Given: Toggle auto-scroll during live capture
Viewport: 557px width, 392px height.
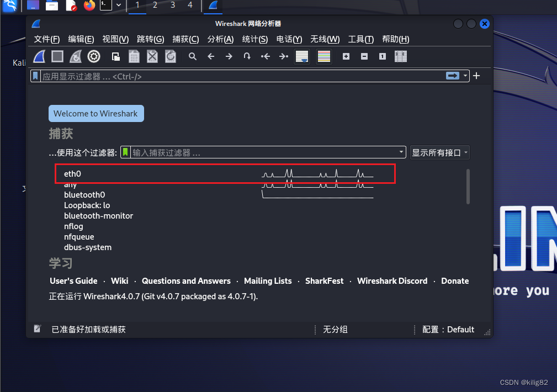Looking at the screenshot, I should [x=302, y=56].
